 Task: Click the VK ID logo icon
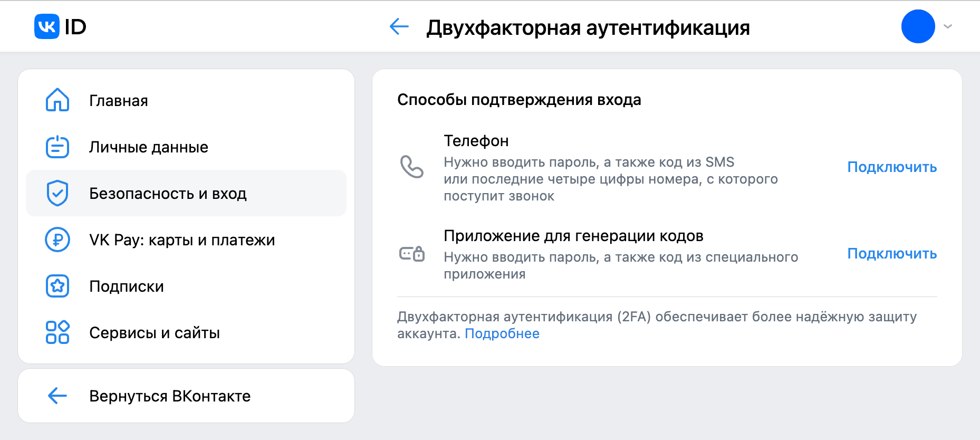47,26
